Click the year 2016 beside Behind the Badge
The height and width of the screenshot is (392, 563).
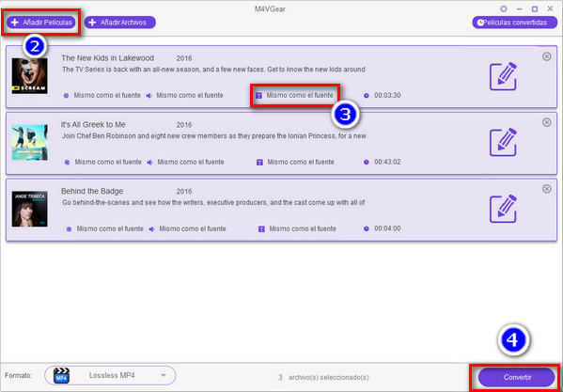(184, 192)
